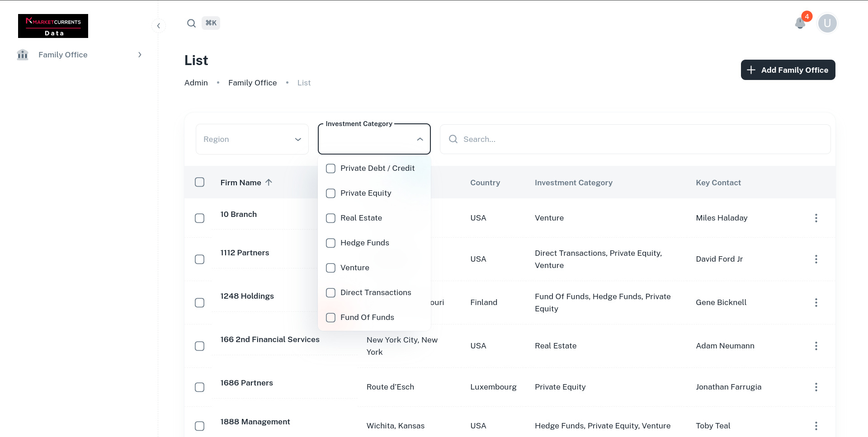Click the Firm Name sort arrow

click(x=269, y=182)
